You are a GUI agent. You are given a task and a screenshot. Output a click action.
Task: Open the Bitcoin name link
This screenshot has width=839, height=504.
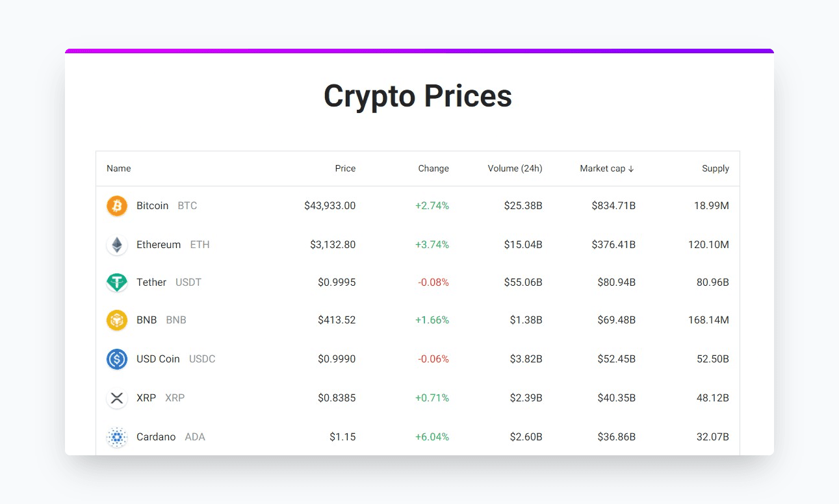point(152,206)
